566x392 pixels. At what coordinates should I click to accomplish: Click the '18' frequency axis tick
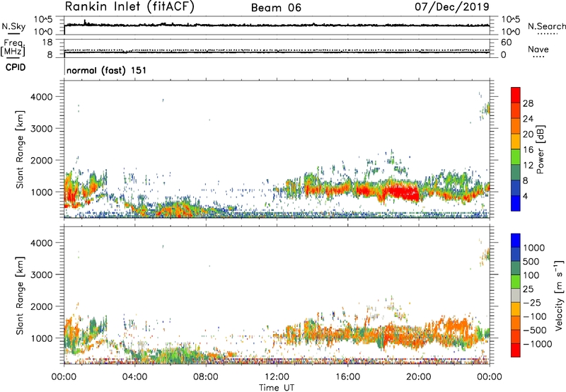pyautogui.click(x=47, y=42)
